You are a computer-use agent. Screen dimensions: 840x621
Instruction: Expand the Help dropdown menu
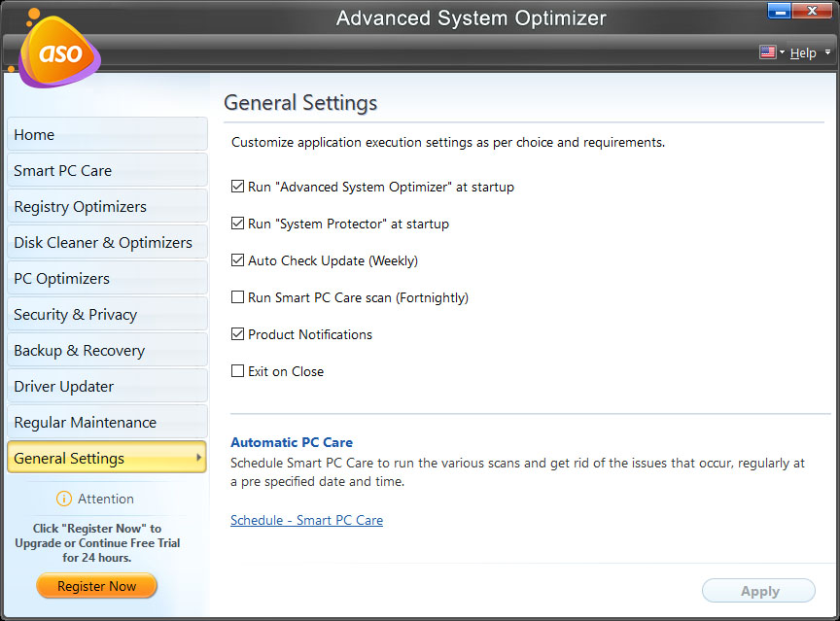825,52
